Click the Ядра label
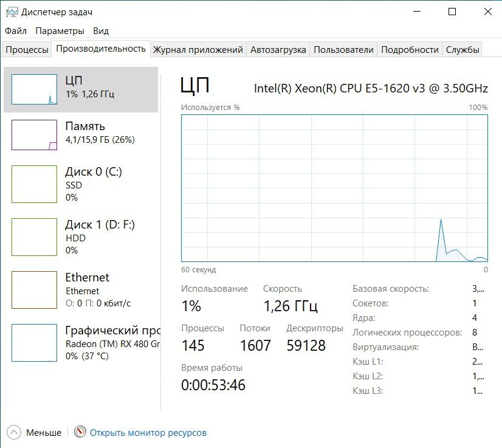 coord(363,318)
